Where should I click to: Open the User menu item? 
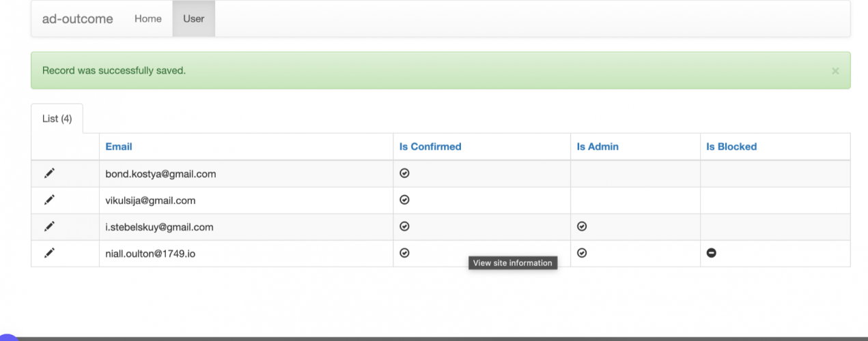[x=193, y=19]
